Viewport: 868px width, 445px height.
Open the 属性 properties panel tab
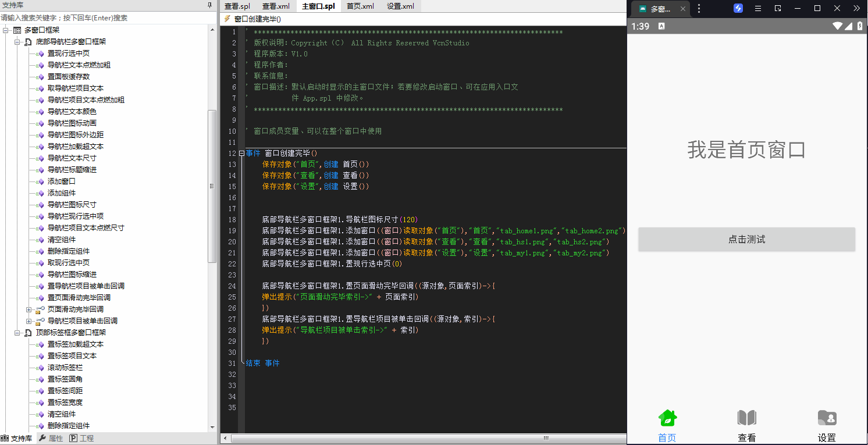point(51,439)
